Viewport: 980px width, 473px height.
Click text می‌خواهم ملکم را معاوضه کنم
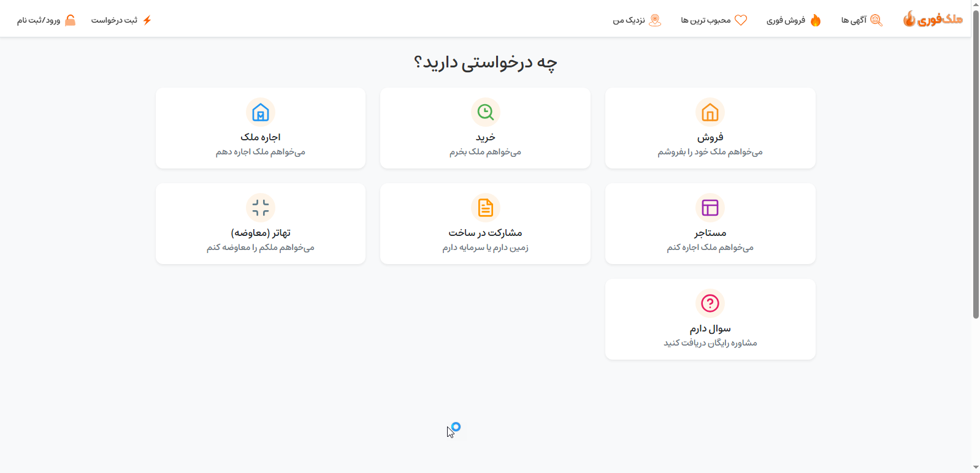click(x=261, y=248)
